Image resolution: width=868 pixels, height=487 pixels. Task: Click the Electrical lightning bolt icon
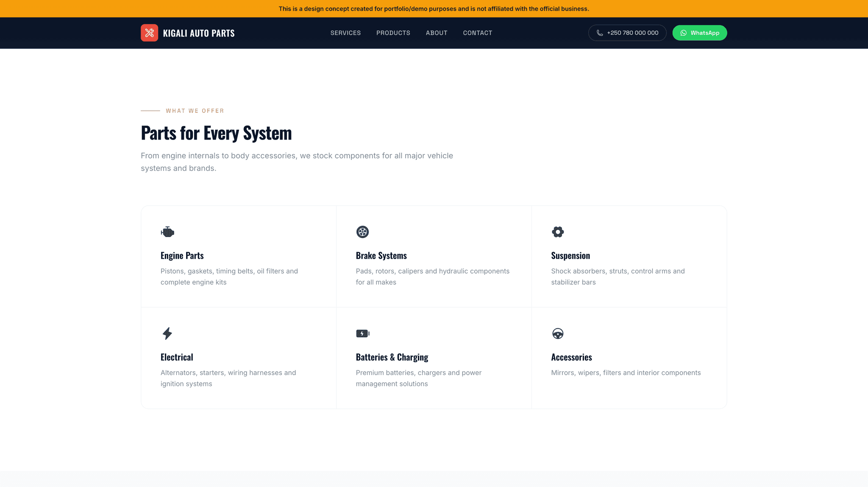click(x=167, y=333)
